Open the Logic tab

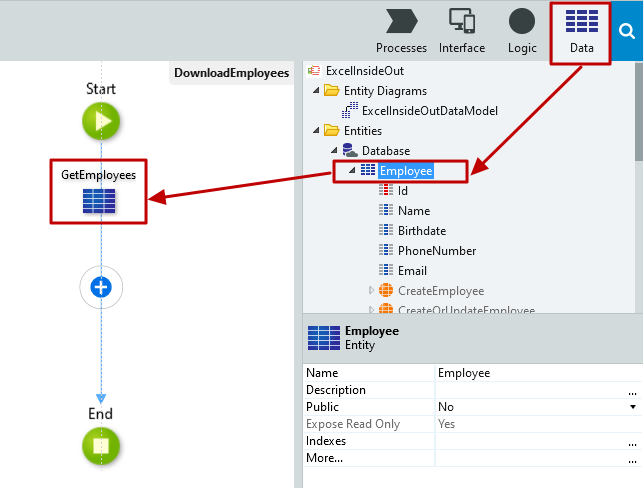pyautogui.click(x=522, y=31)
